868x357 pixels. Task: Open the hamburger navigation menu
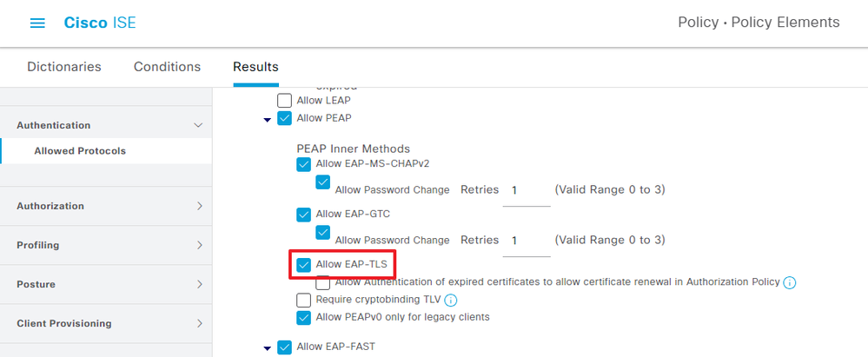(x=37, y=23)
